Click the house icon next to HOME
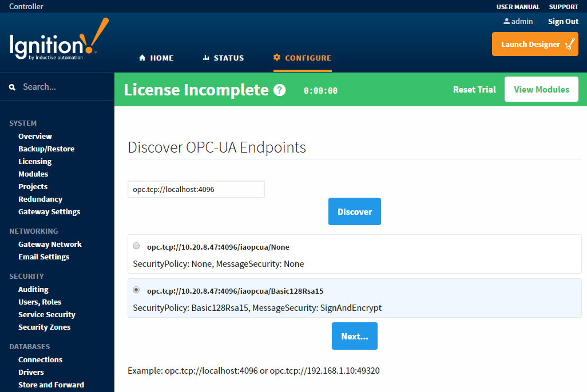The width and height of the screenshot is (587, 392). coord(142,58)
